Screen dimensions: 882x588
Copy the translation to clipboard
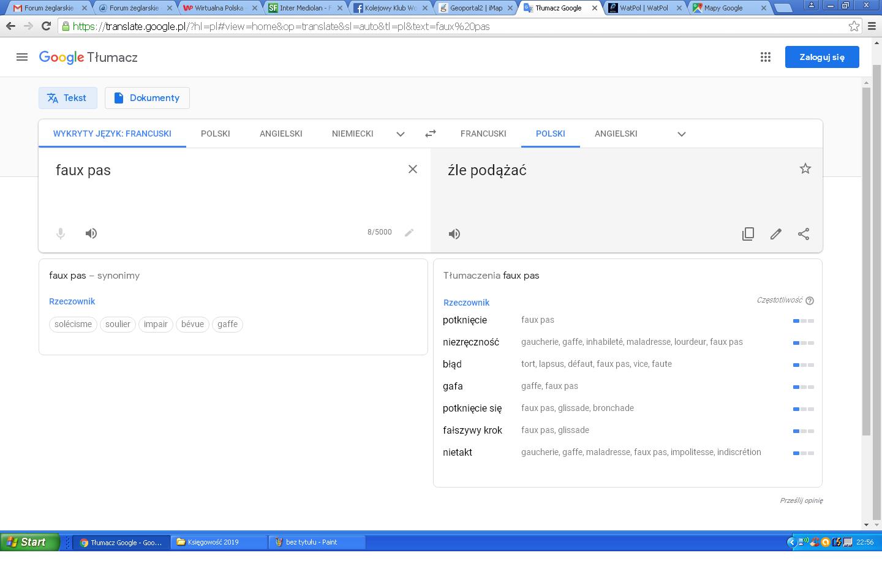point(748,234)
